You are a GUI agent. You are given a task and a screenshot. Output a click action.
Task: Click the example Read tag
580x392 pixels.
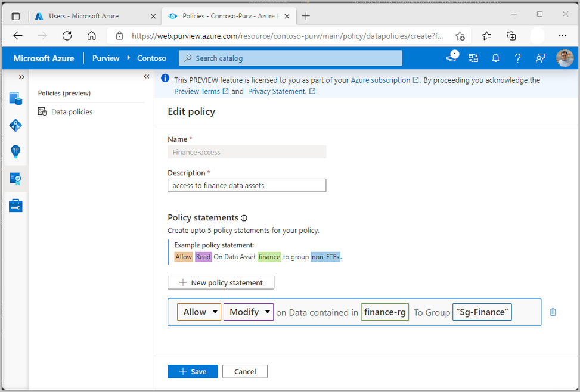pos(203,257)
